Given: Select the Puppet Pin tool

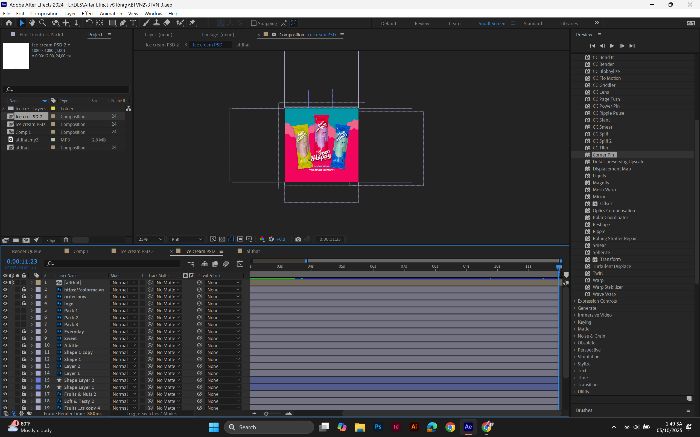Looking at the screenshot, I should tap(192, 23).
